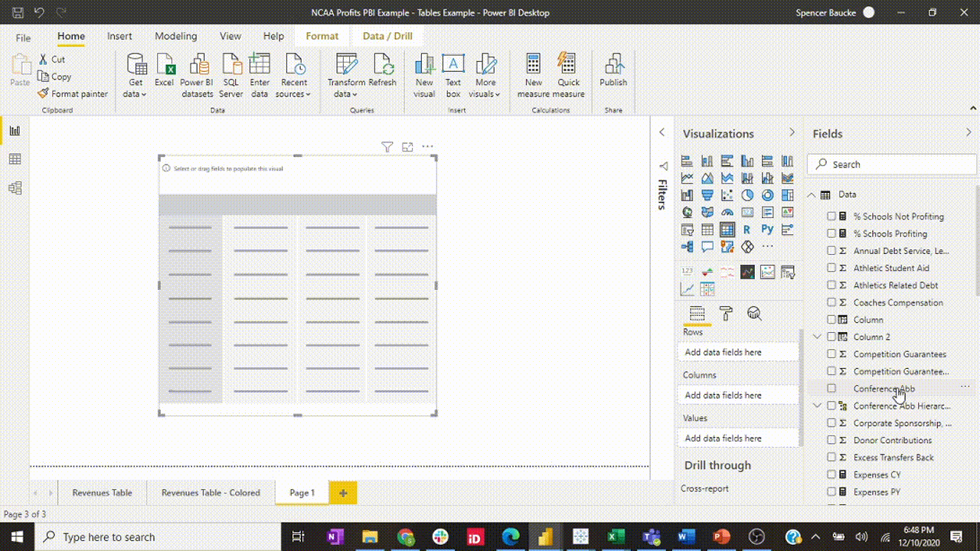Image resolution: width=980 pixels, height=551 pixels.
Task: Open the Format paint roller tab
Action: [x=726, y=313]
